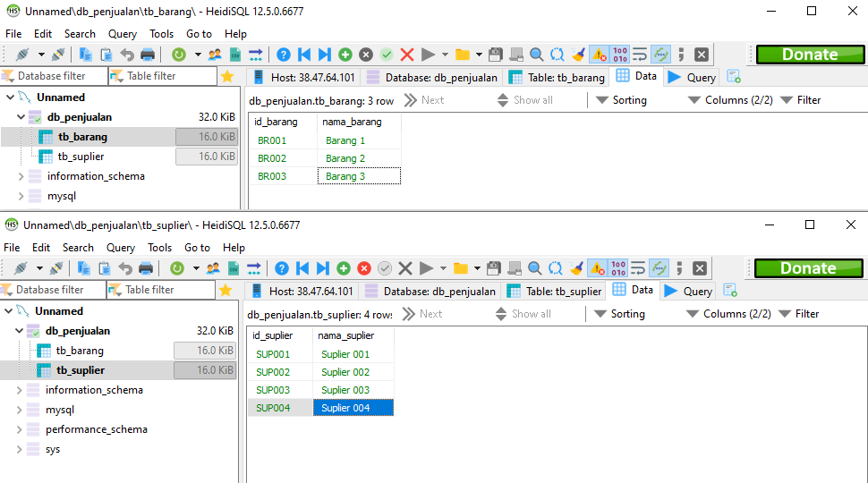Click help icon in bottom window toolbar
This screenshot has height=483, width=868.
pos(282,268)
